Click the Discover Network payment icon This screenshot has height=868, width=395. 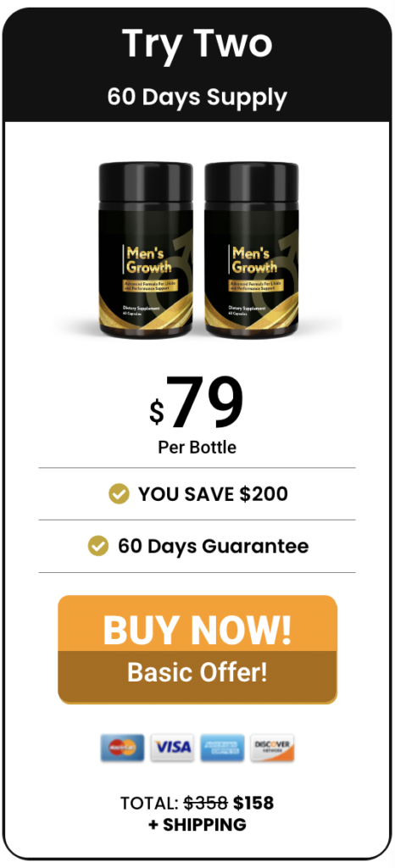click(272, 748)
